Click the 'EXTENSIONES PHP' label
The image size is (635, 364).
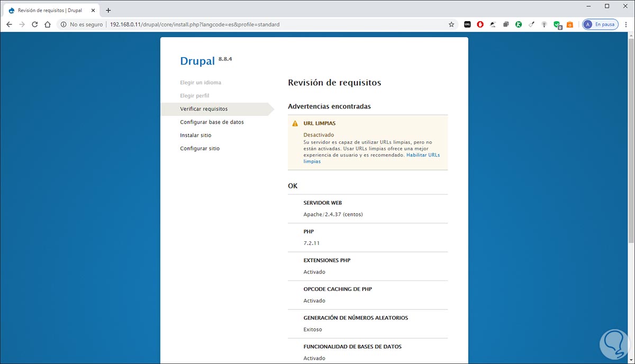(326, 260)
